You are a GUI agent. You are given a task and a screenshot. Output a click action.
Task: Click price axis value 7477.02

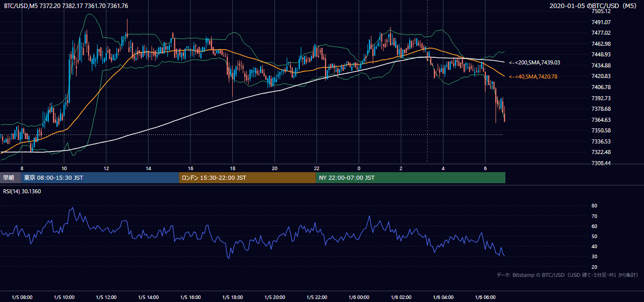pyautogui.click(x=601, y=33)
